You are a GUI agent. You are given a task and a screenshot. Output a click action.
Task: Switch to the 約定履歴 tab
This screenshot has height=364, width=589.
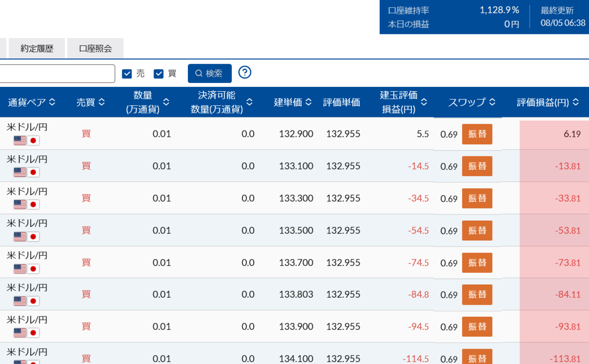(x=37, y=49)
